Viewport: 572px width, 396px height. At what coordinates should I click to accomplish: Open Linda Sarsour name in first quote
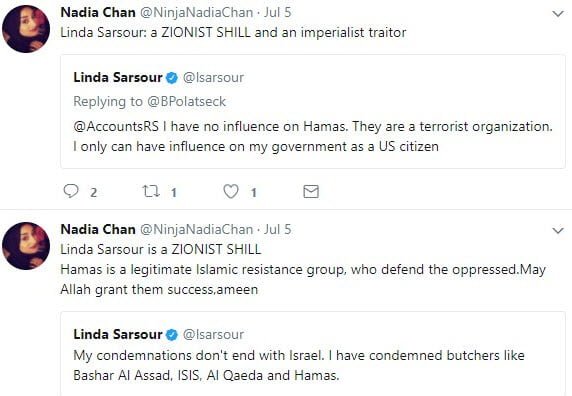pyautogui.click(x=118, y=78)
